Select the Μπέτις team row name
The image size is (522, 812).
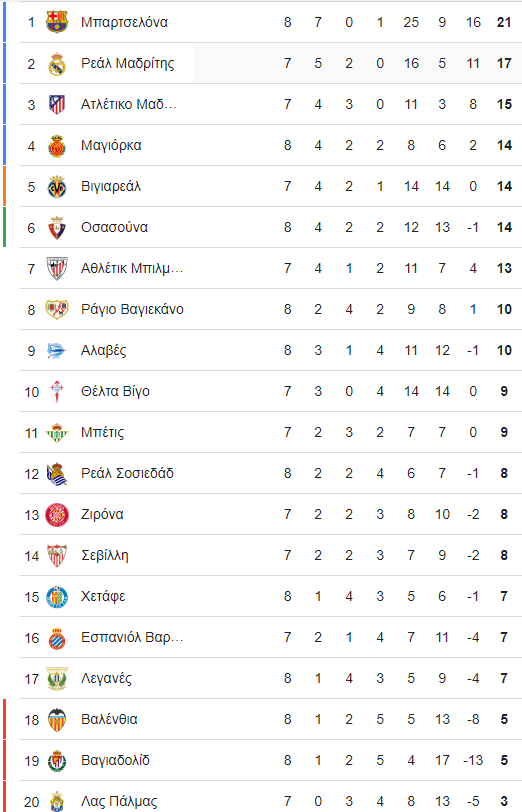[103, 432]
